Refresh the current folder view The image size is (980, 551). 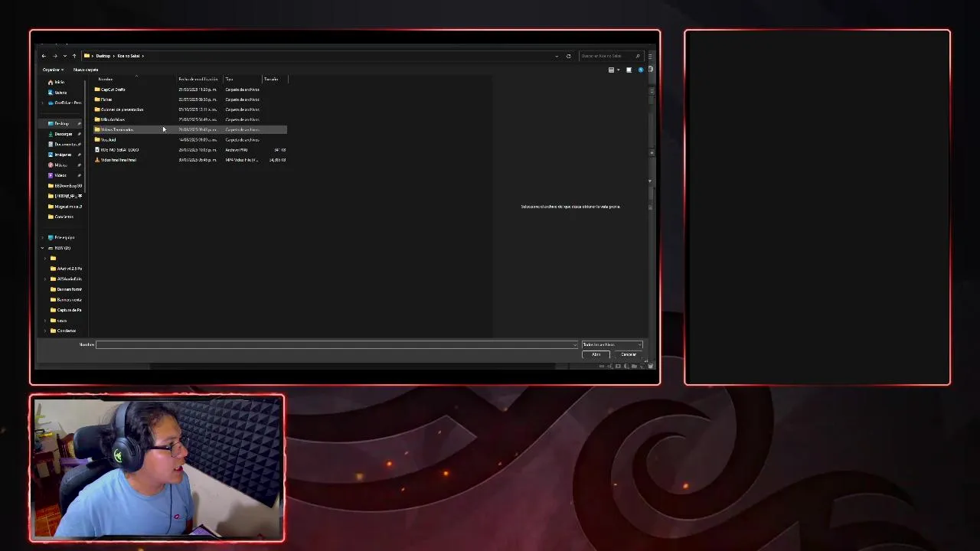pyautogui.click(x=568, y=56)
